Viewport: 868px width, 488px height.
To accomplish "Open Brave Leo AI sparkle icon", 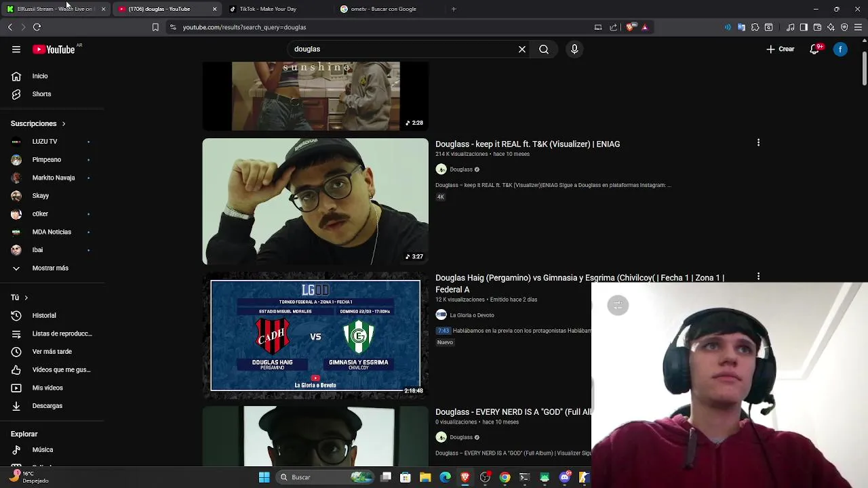I will (x=831, y=27).
